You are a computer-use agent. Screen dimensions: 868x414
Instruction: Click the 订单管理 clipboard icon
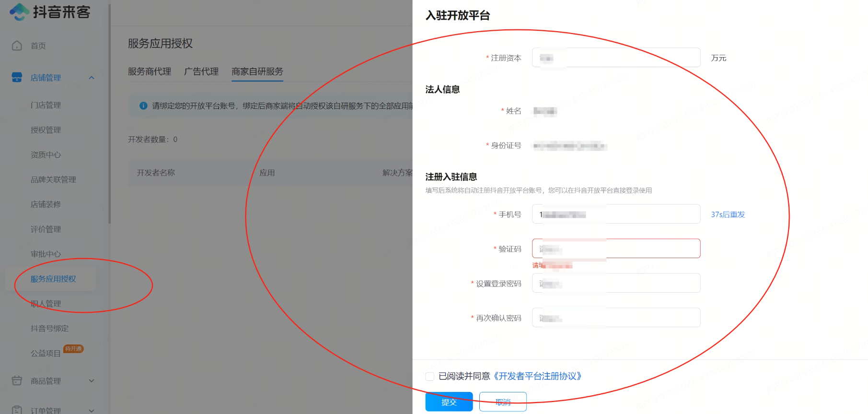coord(17,410)
